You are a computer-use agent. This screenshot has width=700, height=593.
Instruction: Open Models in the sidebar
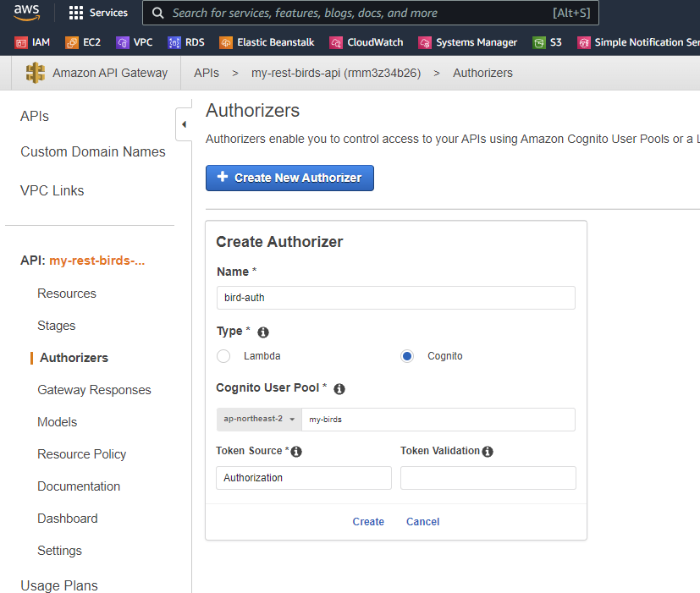pos(58,422)
